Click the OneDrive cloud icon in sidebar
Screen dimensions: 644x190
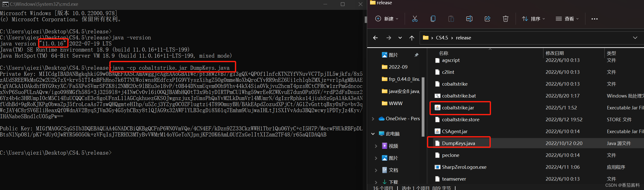pyautogui.click(x=381, y=119)
